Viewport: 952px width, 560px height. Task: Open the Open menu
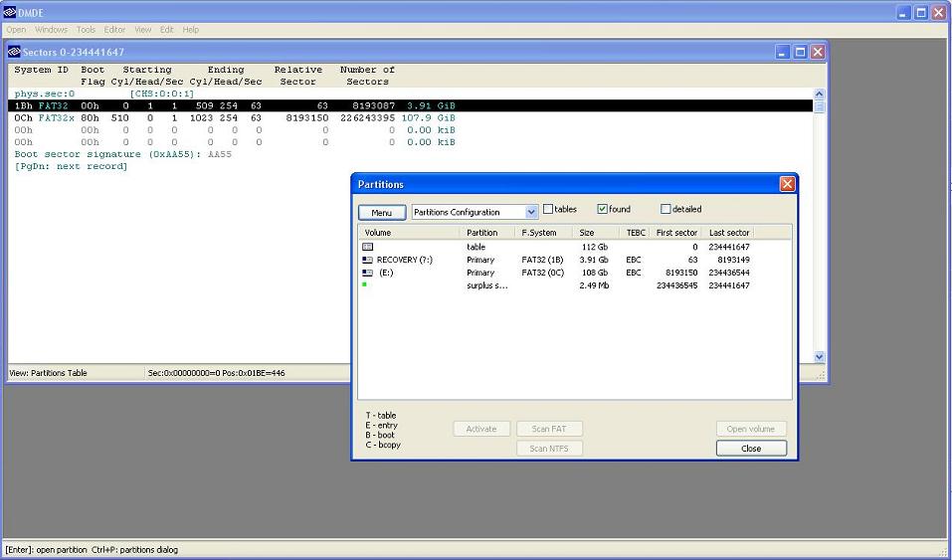[16, 29]
